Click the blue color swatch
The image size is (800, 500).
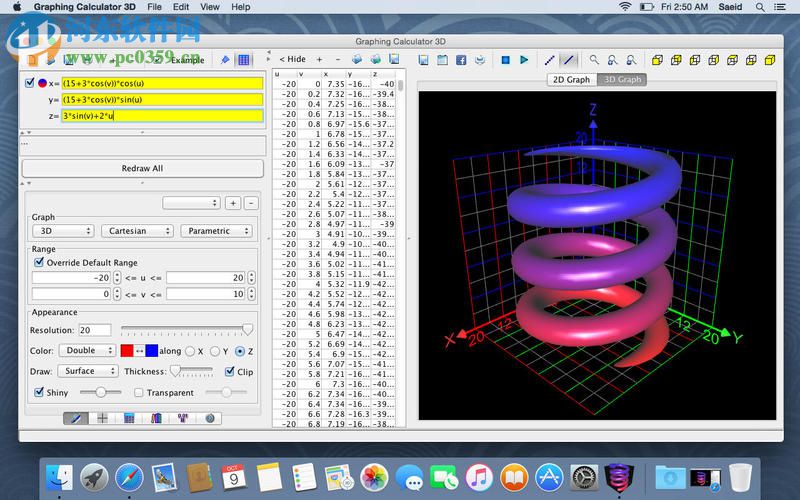pos(152,351)
